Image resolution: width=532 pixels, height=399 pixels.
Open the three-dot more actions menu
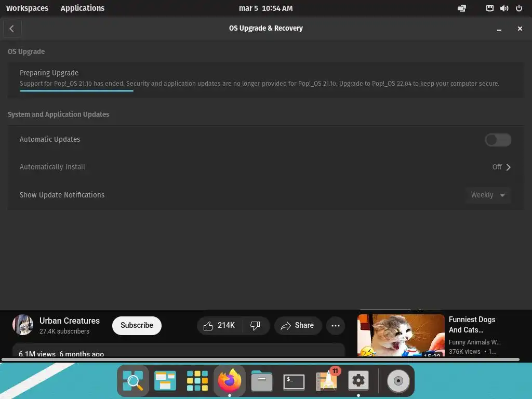pyautogui.click(x=336, y=326)
